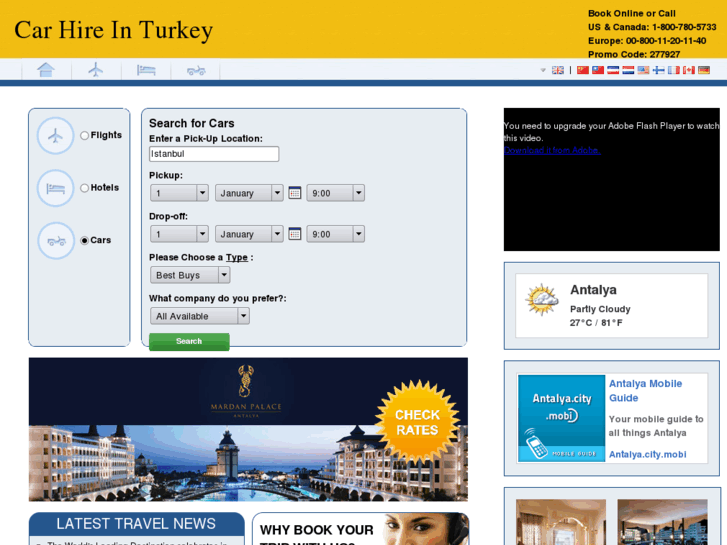Viewport: 727px width, 545px height.
Task: Click the US & Canada phone number
Action: click(652, 27)
